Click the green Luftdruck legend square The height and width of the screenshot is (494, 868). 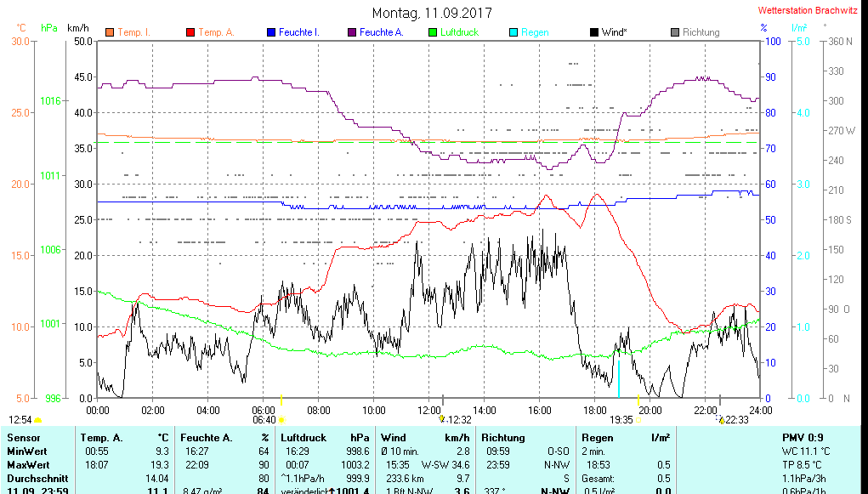[x=433, y=32]
